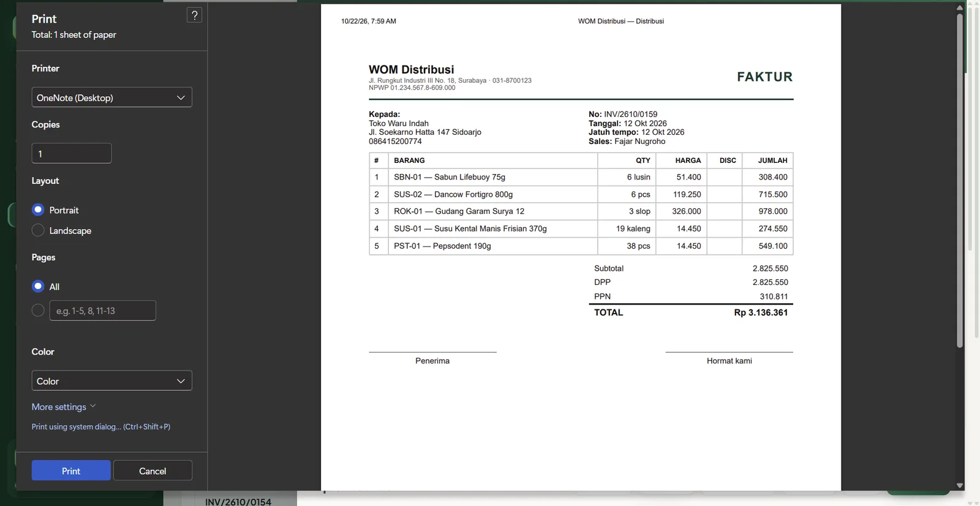Click the row SBN-01 — Sabun Lifebuoy 75g
The width and height of the screenshot is (980, 506).
pyautogui.click(x=581, y=177)
